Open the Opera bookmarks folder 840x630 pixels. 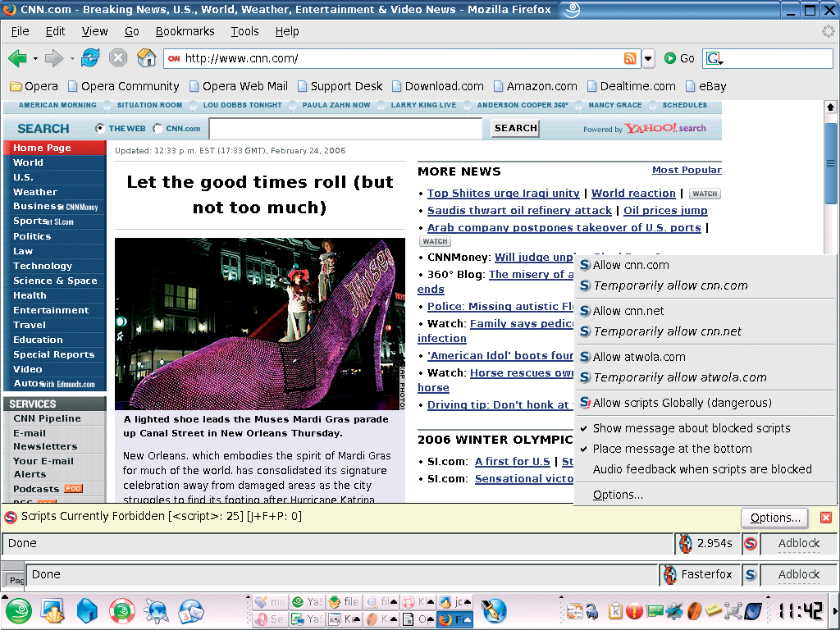pyautogui.click(x=34, y=86)
